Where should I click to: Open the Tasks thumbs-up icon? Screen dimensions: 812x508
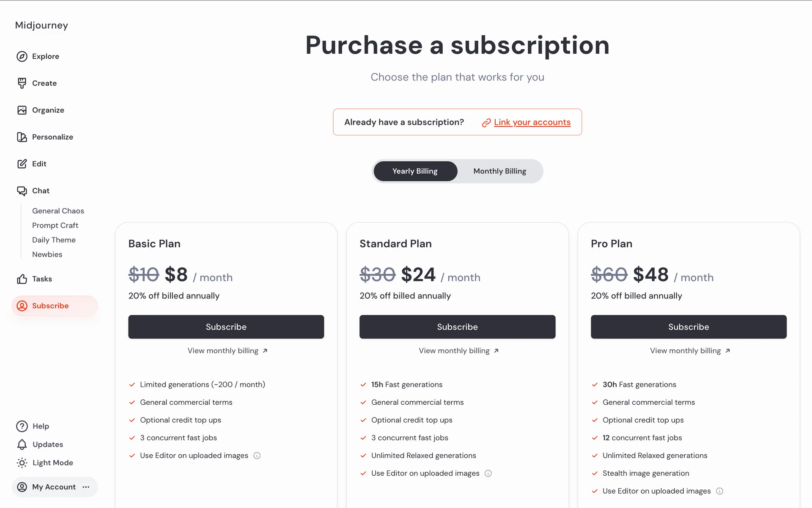[22, 279]
